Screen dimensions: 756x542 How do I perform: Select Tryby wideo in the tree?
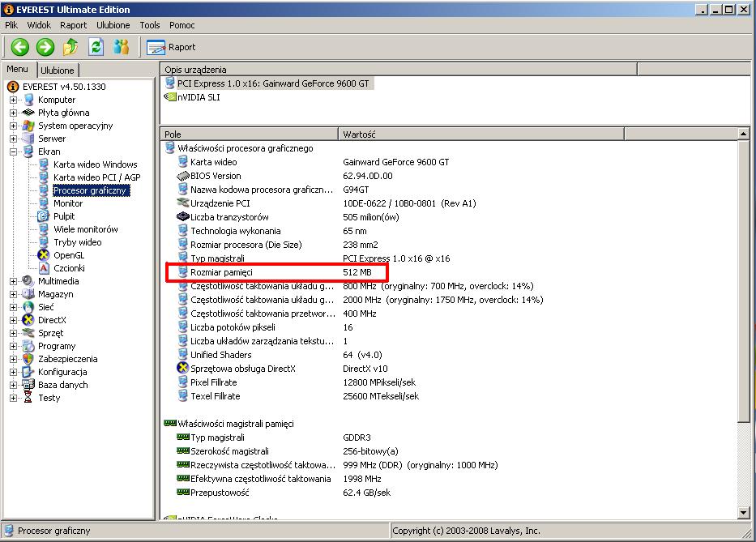(x=78, y=242)
